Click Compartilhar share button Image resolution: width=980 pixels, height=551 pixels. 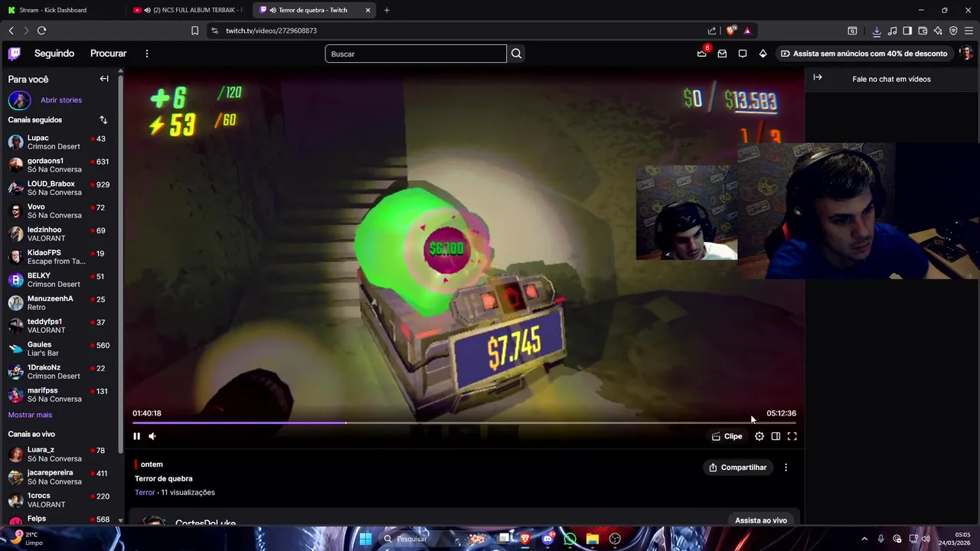tap(738, 468)
